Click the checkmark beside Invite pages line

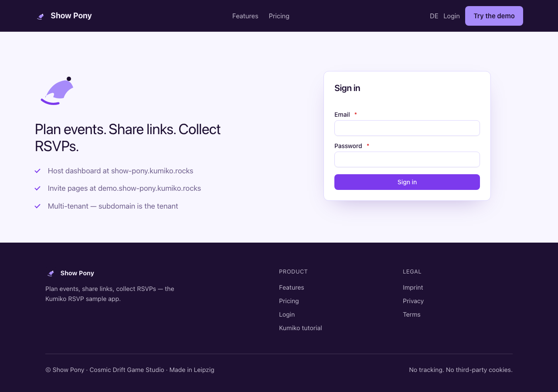point(37,188)
